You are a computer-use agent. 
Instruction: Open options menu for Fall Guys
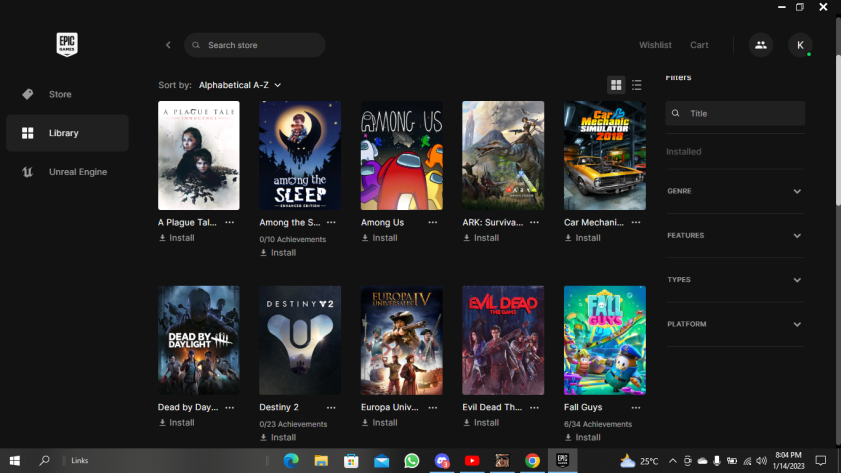[636, 408]
